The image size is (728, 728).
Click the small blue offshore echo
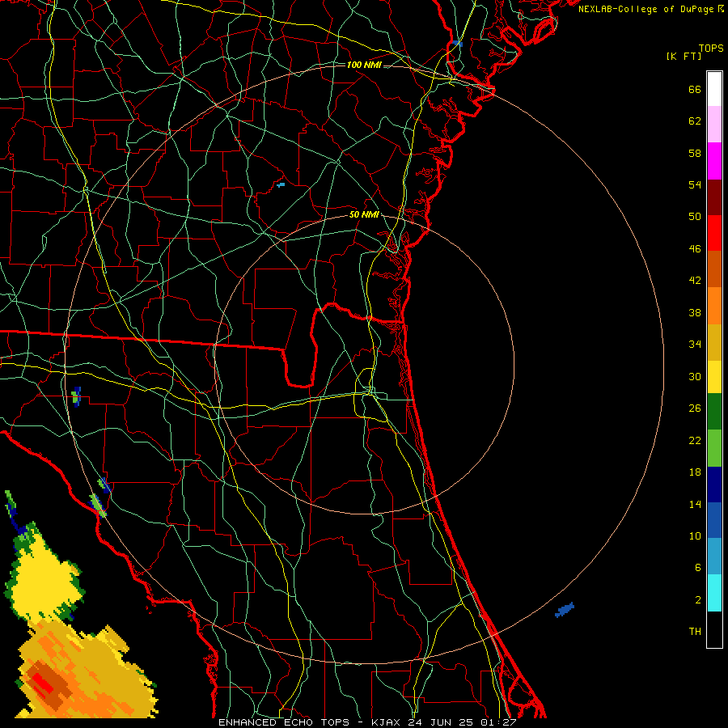565,610
